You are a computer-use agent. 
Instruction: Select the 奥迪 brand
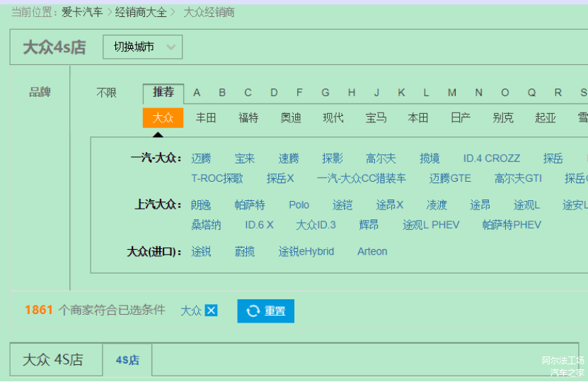coord(291,118)
